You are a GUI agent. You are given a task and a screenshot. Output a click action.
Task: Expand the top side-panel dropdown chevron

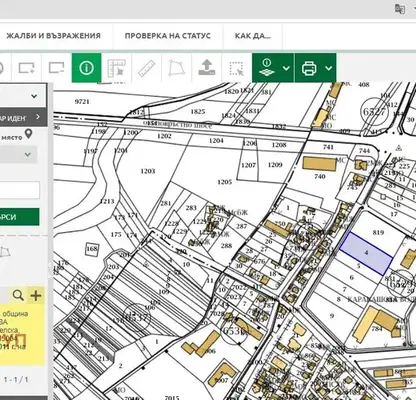34,96
